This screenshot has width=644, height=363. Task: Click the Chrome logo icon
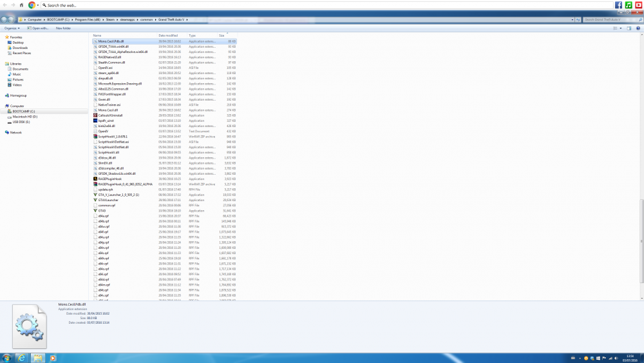[x=32, y=5]
